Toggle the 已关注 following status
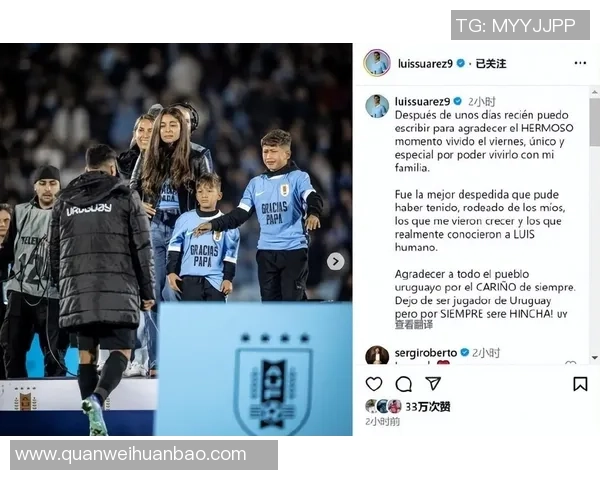The height and width of the screenshot is (480, 600). (x=491, y=64)
